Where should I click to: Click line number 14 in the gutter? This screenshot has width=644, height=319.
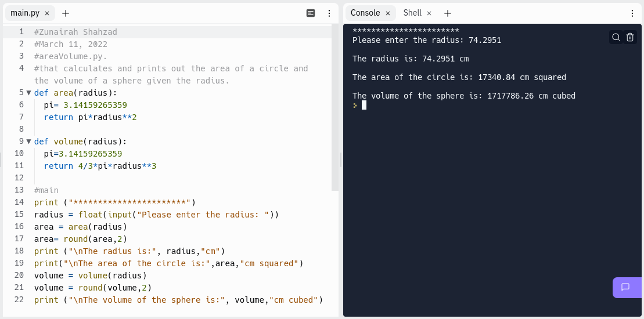coord(20,202)
